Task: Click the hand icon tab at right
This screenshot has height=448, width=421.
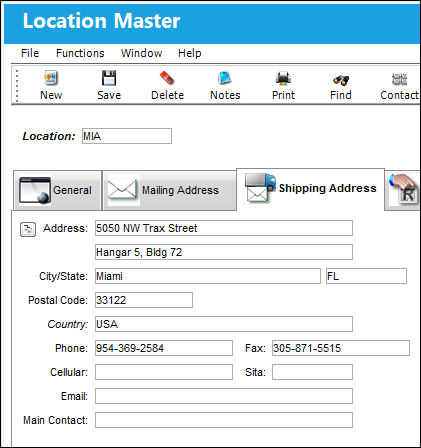Action: click(403, 190)
